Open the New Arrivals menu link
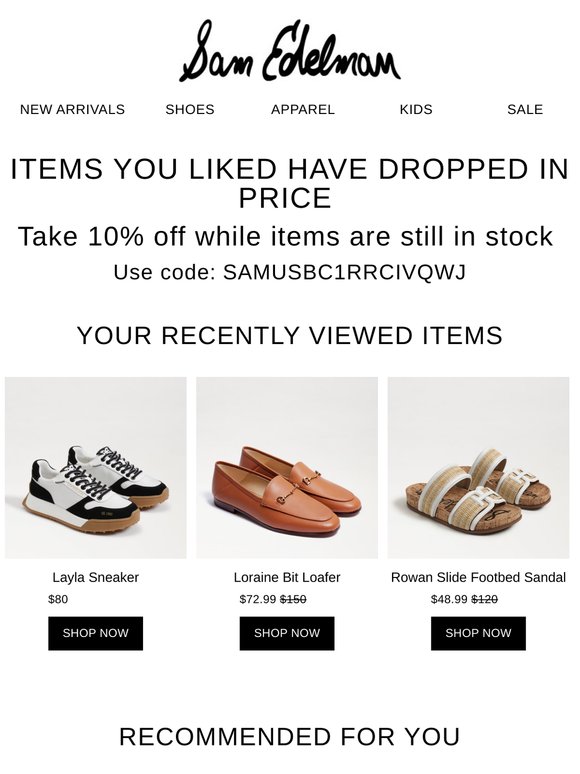The width and height of the screenshot is (580, 774). click(x=73, y=110)
